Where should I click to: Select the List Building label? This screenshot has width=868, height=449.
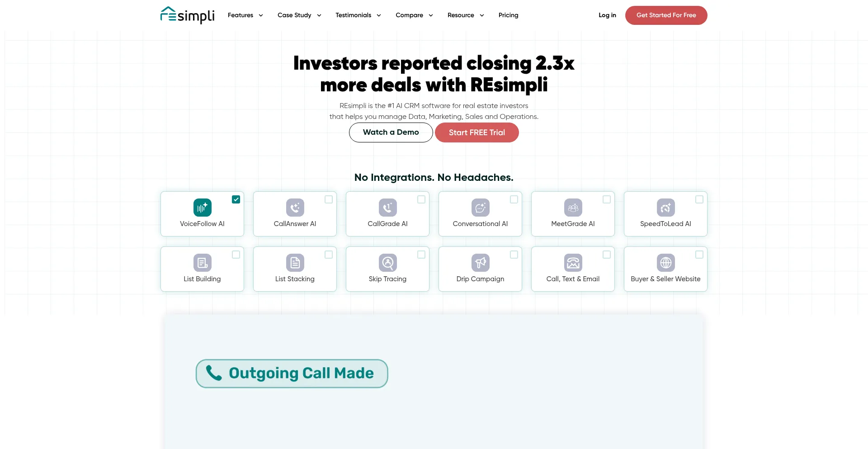pyautogui.click(x=202, y=279)
